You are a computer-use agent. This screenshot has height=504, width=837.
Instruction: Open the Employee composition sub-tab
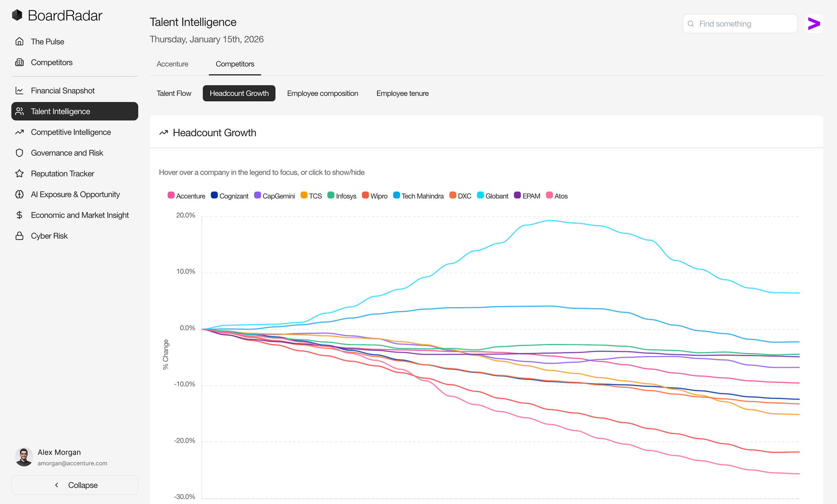322,93
